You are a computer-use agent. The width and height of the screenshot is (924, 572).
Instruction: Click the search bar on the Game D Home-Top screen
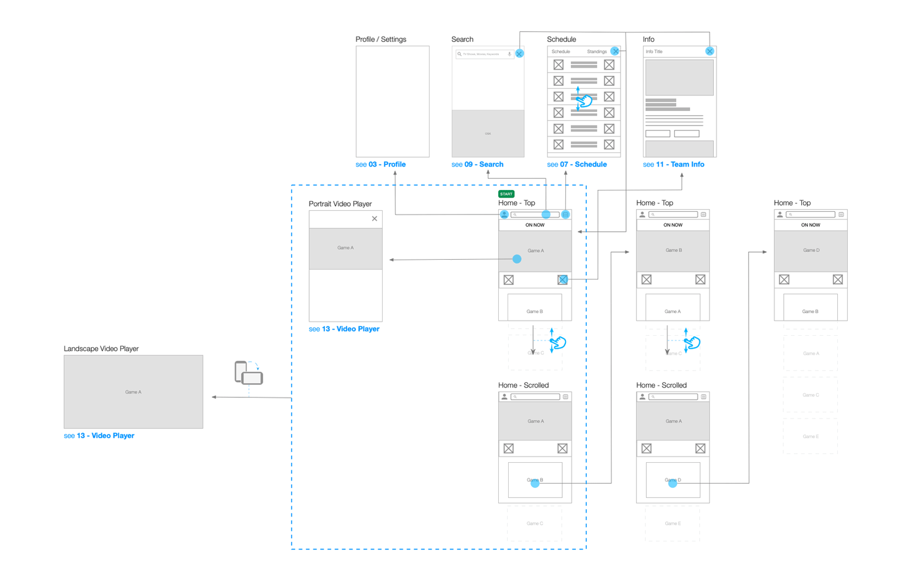coord(810,214)
